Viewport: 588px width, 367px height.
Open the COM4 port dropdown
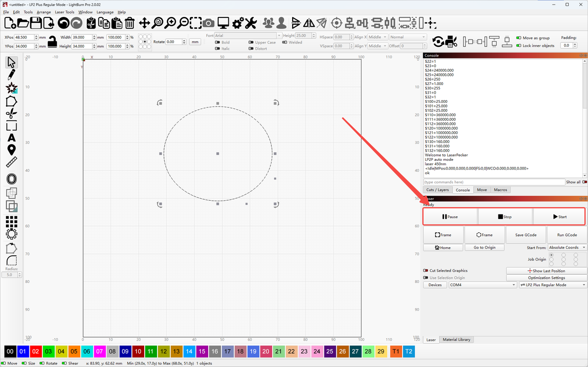(483, 285)
